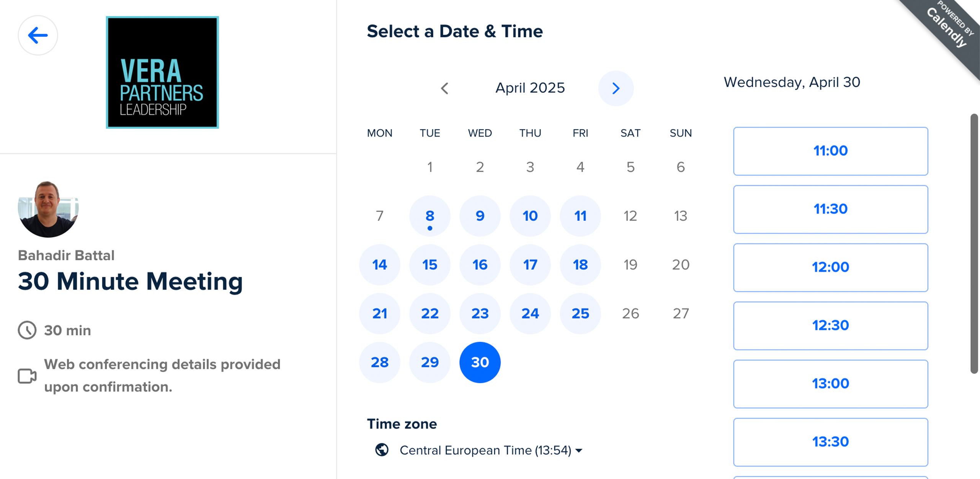Select the 11:00 time slot
Viewport: 980px width, 479px height.
click(830, 151)
